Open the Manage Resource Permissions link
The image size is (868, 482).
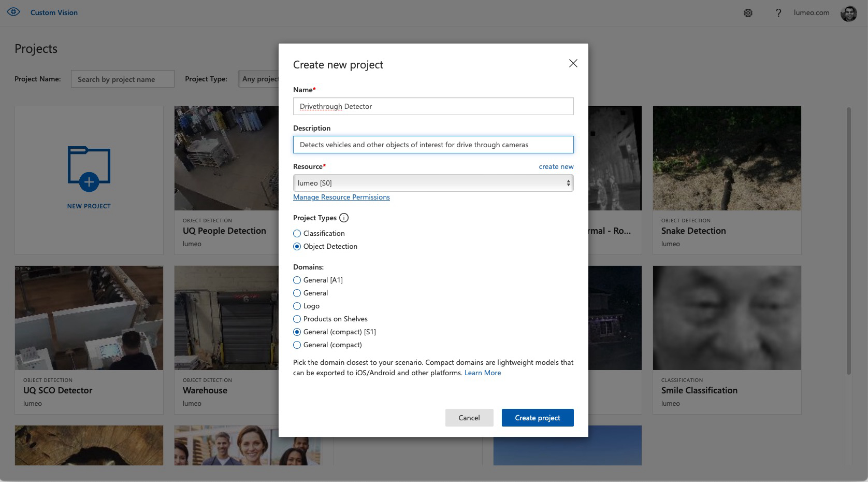click(341, 197)
